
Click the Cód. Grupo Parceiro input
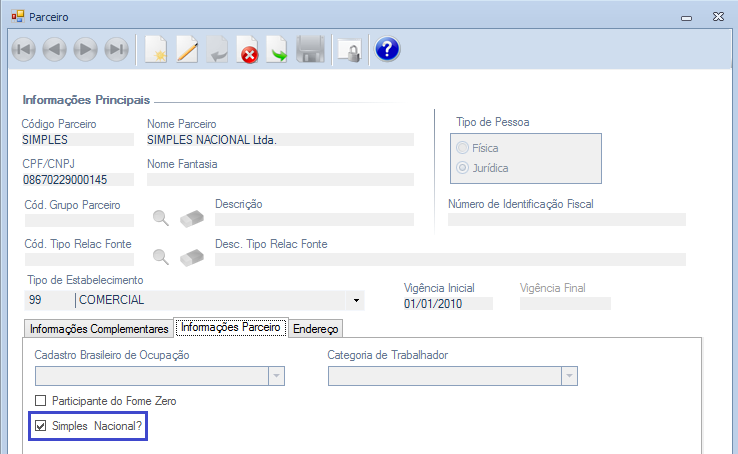[79, 220]
